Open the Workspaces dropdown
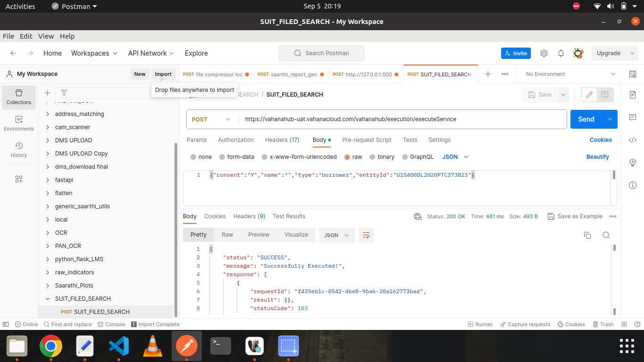 (94, 53)
